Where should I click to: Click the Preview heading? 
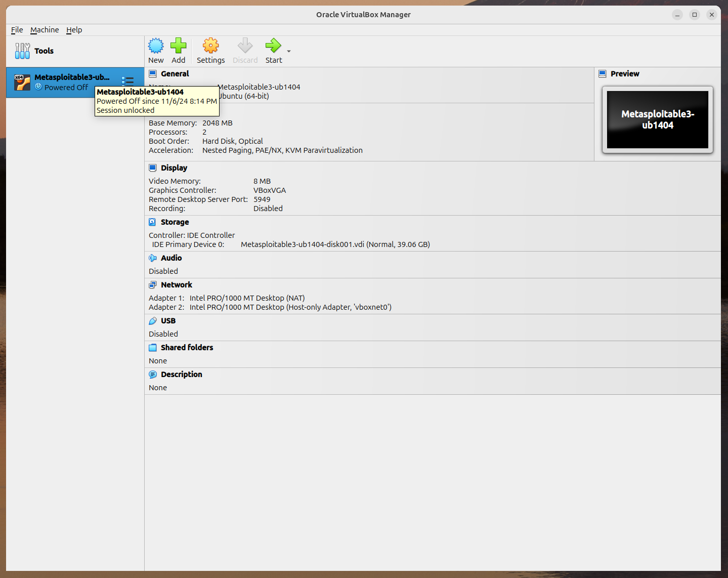pyautogui.click(x=625, y=73)
